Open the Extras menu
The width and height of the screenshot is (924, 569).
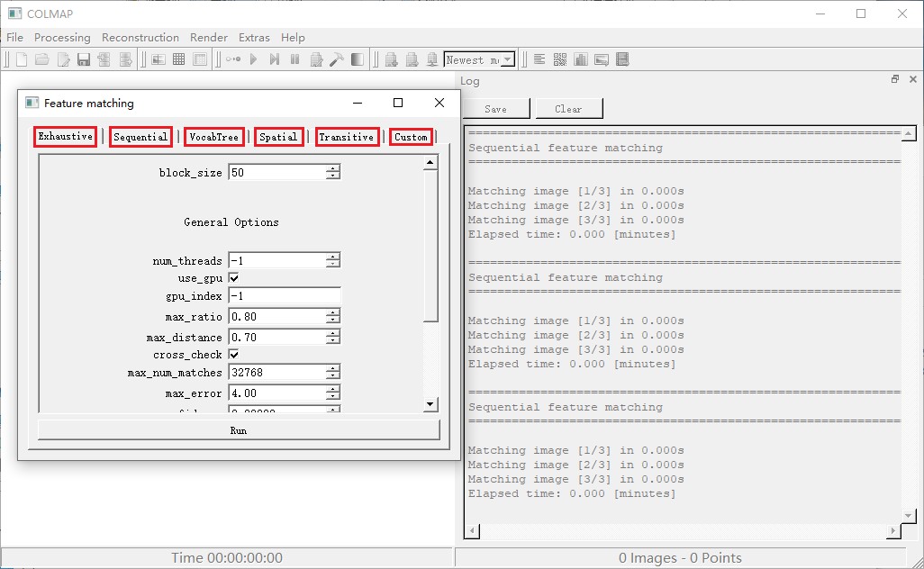point(254,38)
